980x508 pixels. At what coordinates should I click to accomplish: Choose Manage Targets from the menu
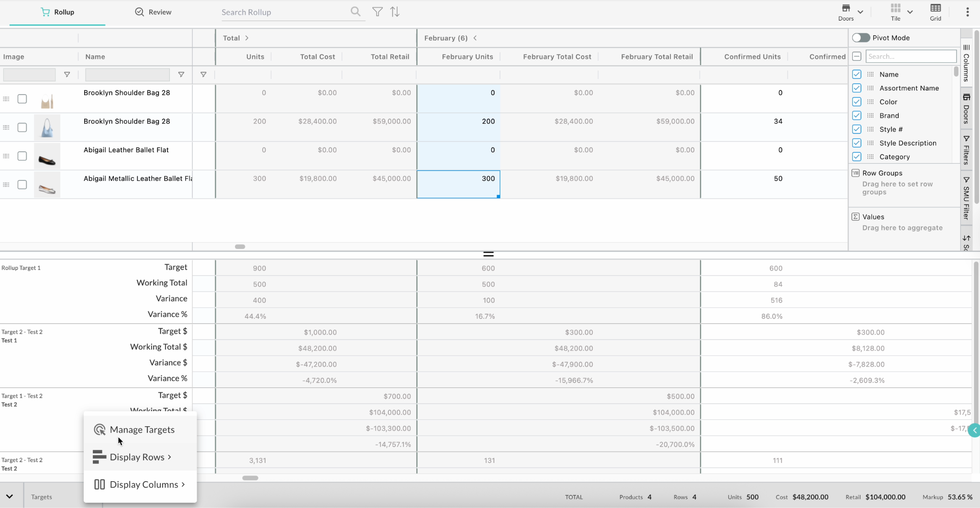tap(142, 429)
